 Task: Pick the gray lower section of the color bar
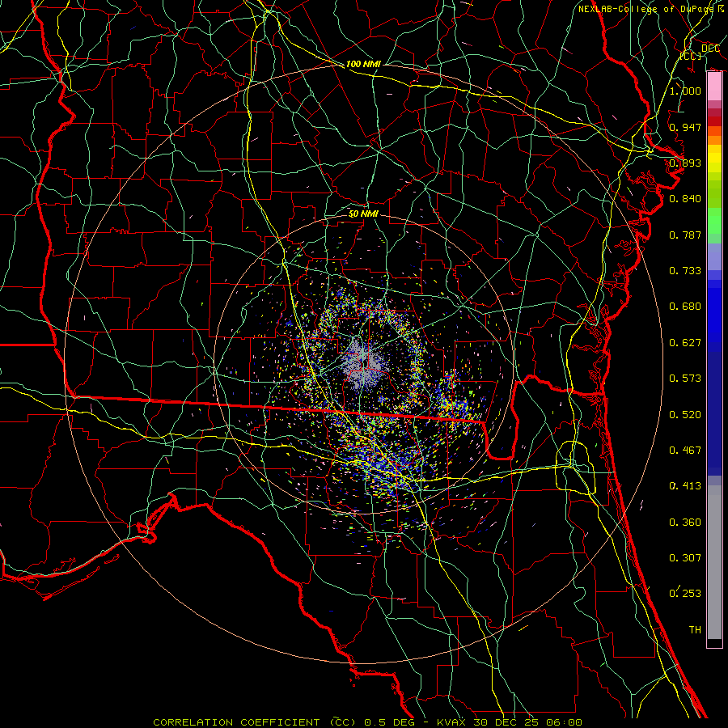[x=714, y=562]
